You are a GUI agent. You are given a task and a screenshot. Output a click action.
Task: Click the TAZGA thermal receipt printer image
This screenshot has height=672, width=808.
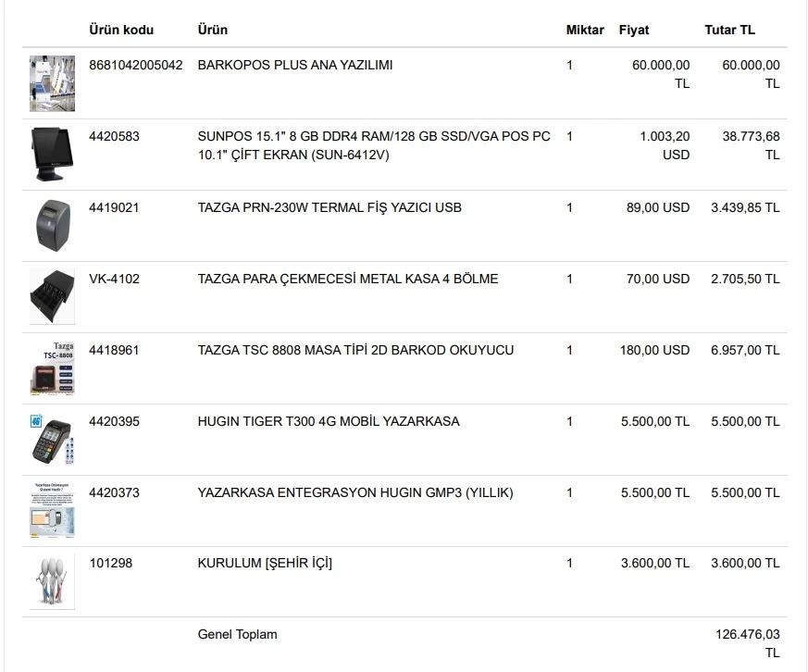[52, 225]
